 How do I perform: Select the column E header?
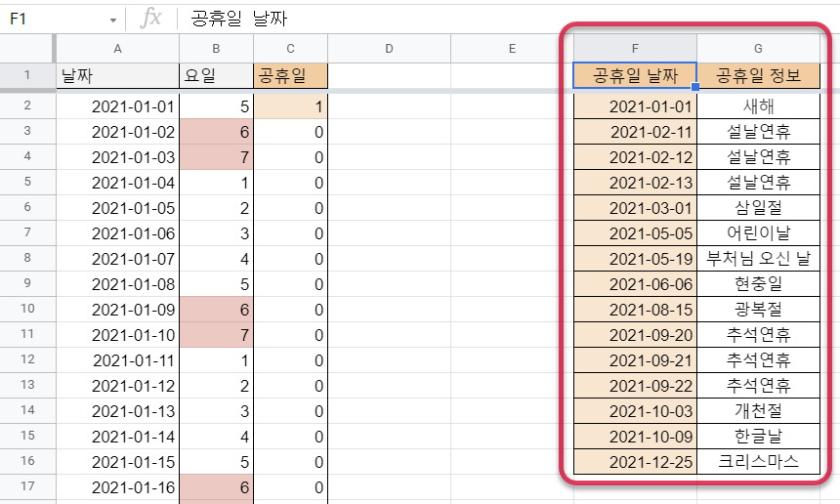point(511,48)
